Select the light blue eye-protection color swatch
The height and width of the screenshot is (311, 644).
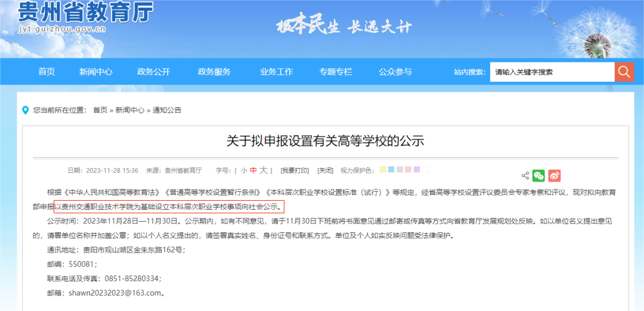[x=391, y=170]
